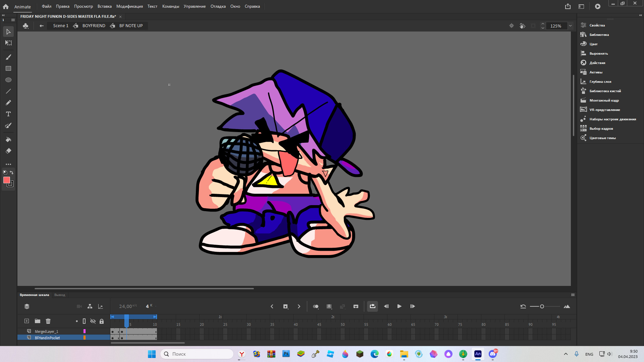Delete the selected layer with trash icon
The height and width of the screenshot is (362, 644).
click(48, 321)
